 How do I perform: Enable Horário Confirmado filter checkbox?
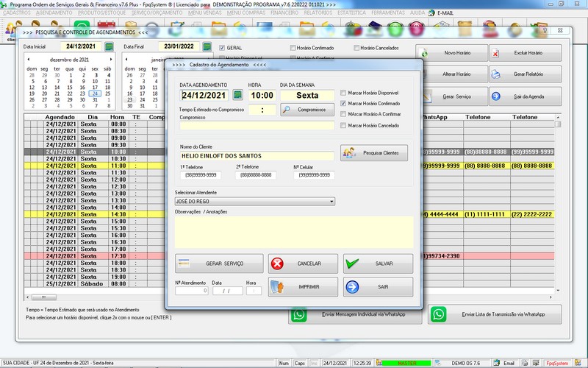click(293, 48)
